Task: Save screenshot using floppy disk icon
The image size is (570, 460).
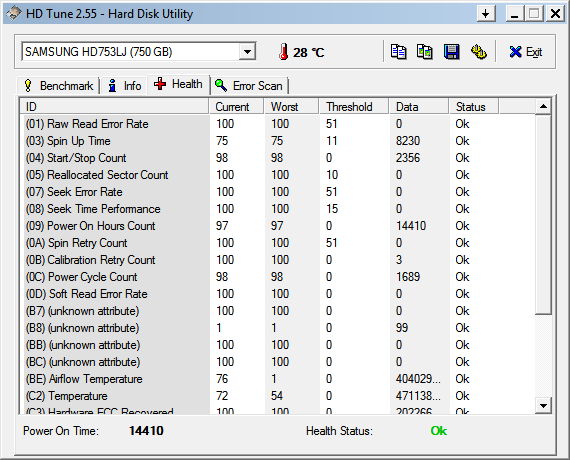Action: click(451, 52)
